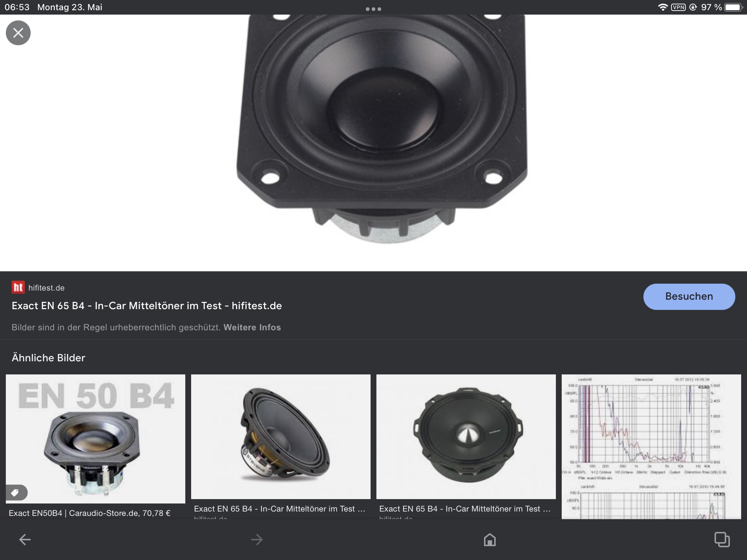The height and width of the screenshot is (560, 747).
Task: Open title 'Exact EN 65 B4 - In-Car Mitteltöner im Test'
Action: (x=147, y=306)
